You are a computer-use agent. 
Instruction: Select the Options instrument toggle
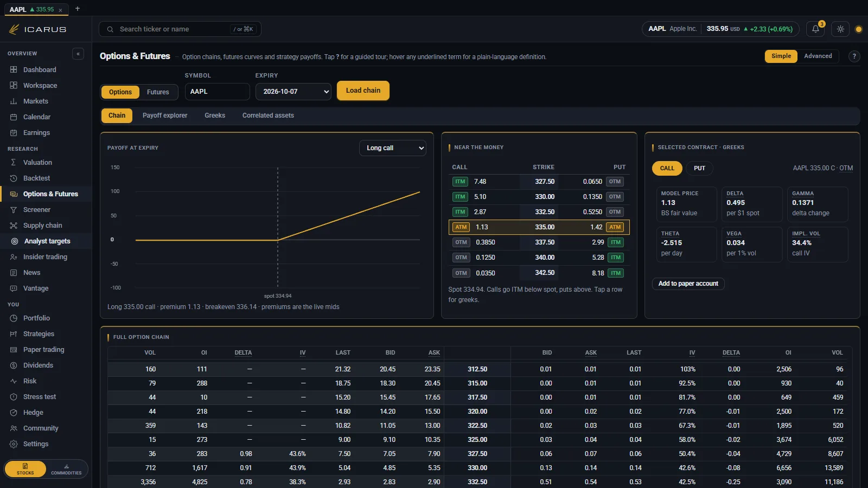120,92
